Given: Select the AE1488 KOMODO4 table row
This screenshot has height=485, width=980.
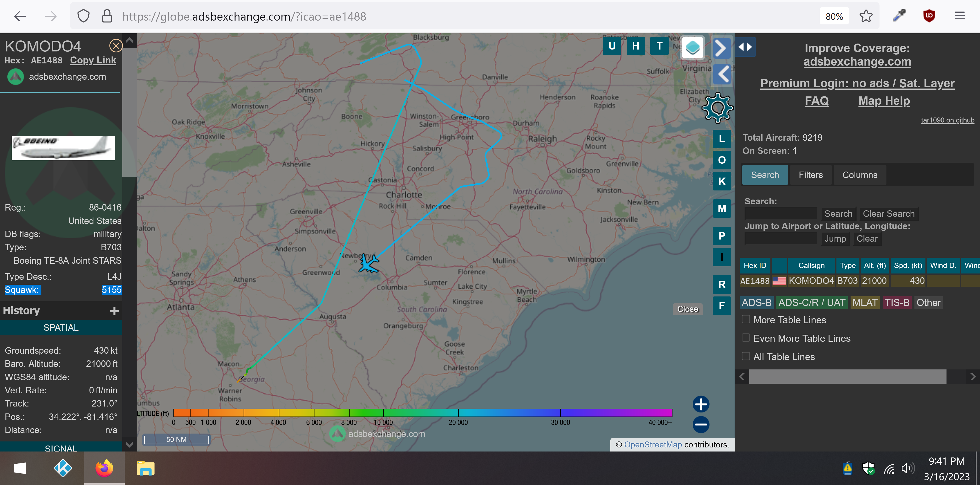Looking at the screenshot, I should click(860, 281).
